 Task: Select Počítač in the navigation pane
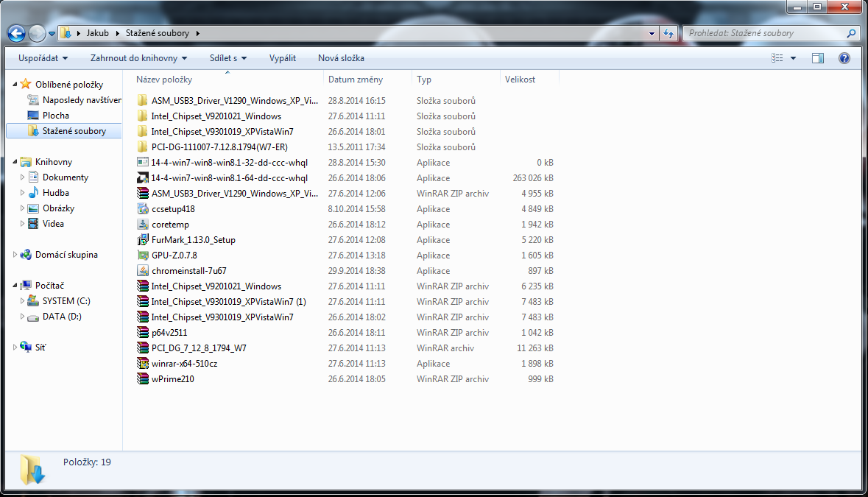click(x=49, y=286)
